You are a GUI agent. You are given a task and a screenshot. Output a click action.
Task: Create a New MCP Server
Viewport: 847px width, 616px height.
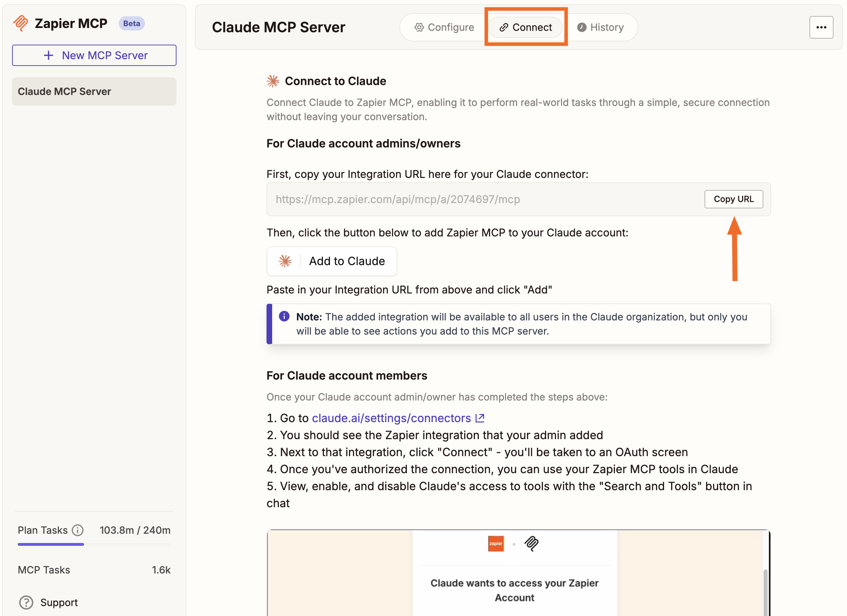pos(94,55)
